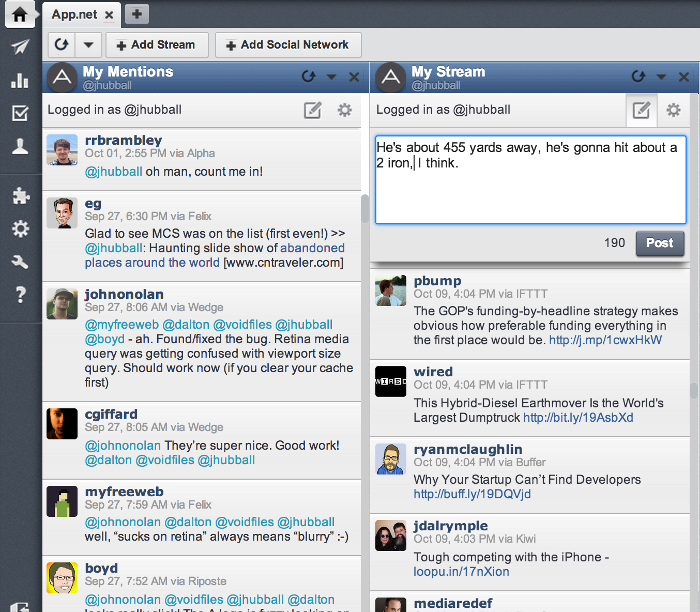Open myfreeweb username link
Screen dimensions: 700x612
[x=124, y=492]
